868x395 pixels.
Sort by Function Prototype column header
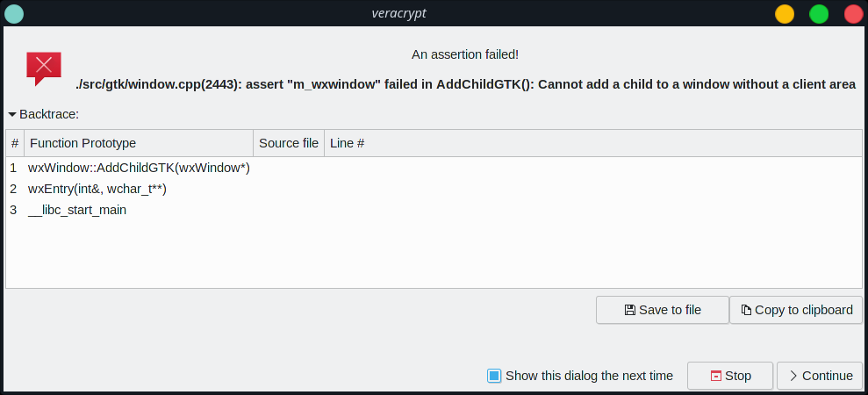(x=139, y=143)
